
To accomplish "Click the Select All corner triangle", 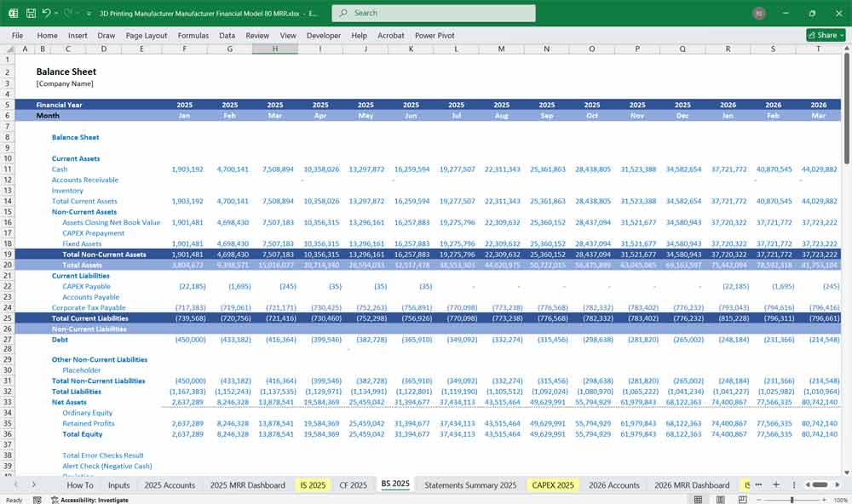I will (x=9, y=49).
